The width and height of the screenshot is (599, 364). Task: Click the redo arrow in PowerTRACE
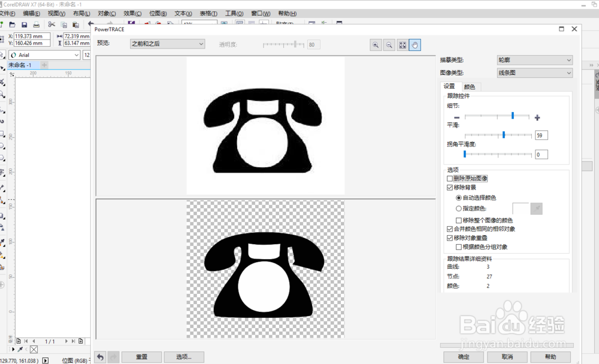coord(113,357)
